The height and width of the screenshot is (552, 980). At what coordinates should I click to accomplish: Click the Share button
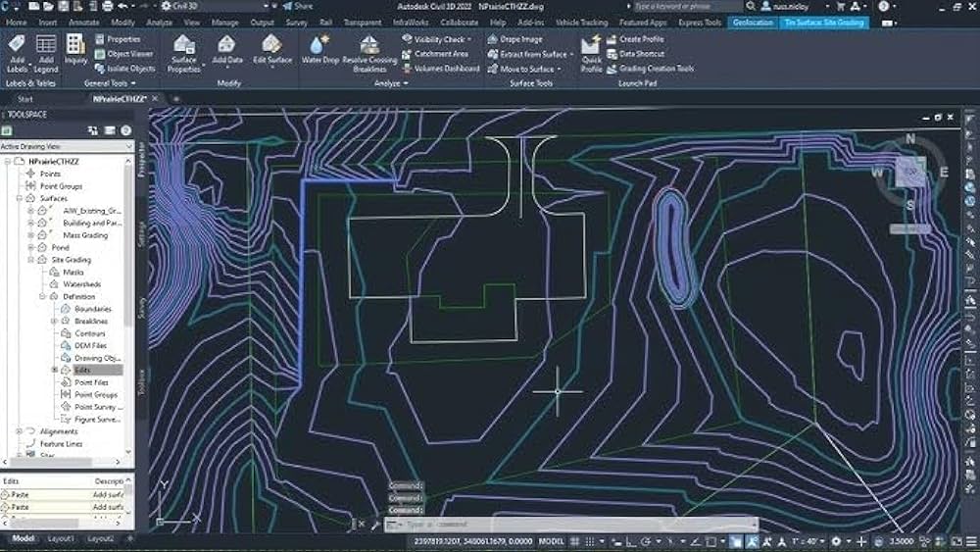point(298,6)
